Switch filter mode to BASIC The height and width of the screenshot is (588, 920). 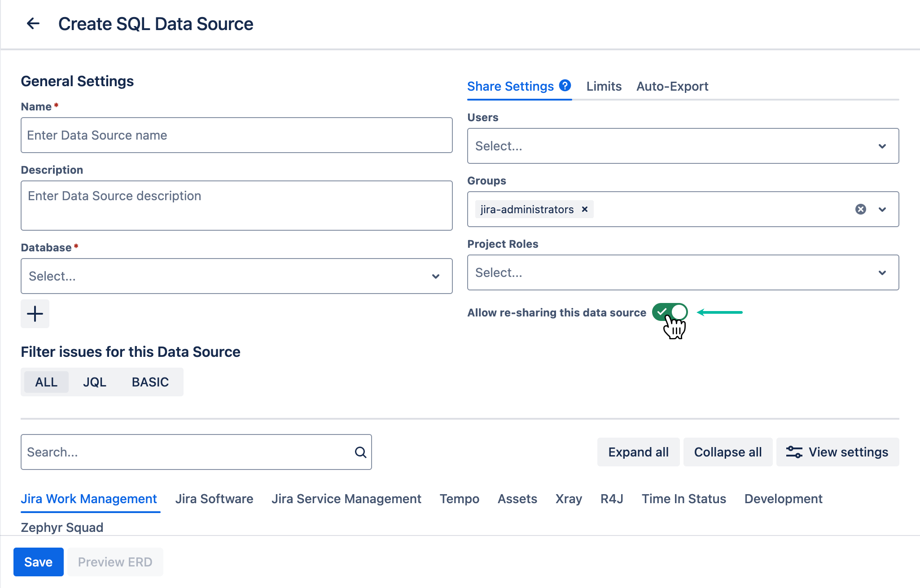click(150, 382)
